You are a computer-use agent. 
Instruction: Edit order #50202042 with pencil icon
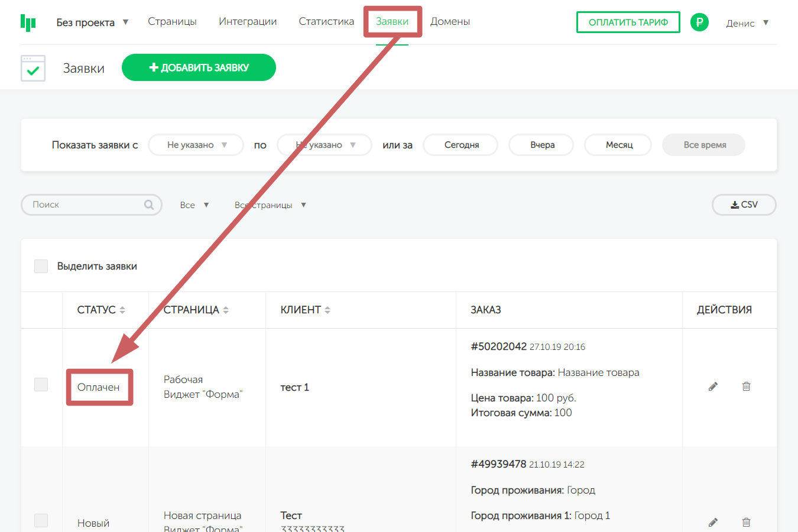tap(713, 387)
